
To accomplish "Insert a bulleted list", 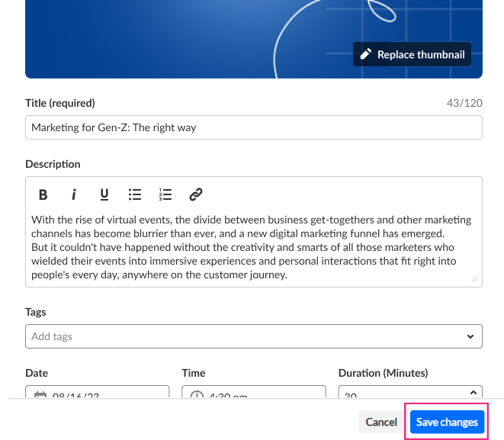I will 135,194.
